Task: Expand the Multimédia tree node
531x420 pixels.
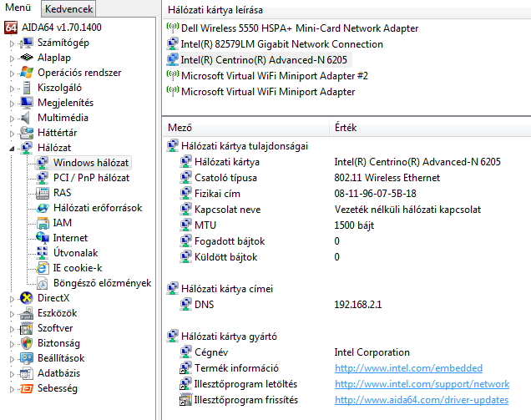Action: 13,119
